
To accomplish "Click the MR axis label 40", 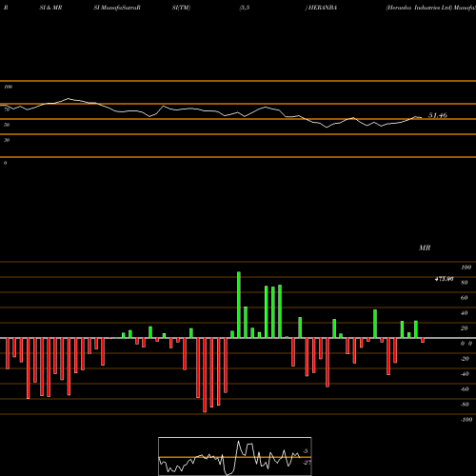I will [x=465, y=313].
